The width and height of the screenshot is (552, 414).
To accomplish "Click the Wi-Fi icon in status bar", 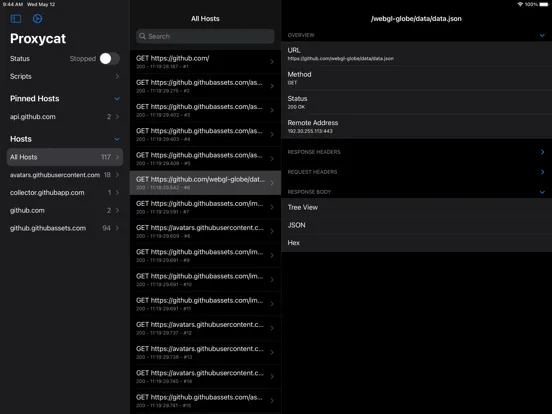I will [x=520, y=4].
